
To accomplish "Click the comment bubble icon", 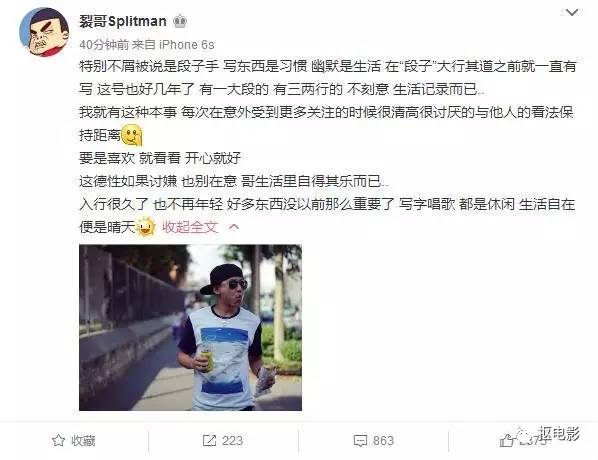I will point(360,441).
